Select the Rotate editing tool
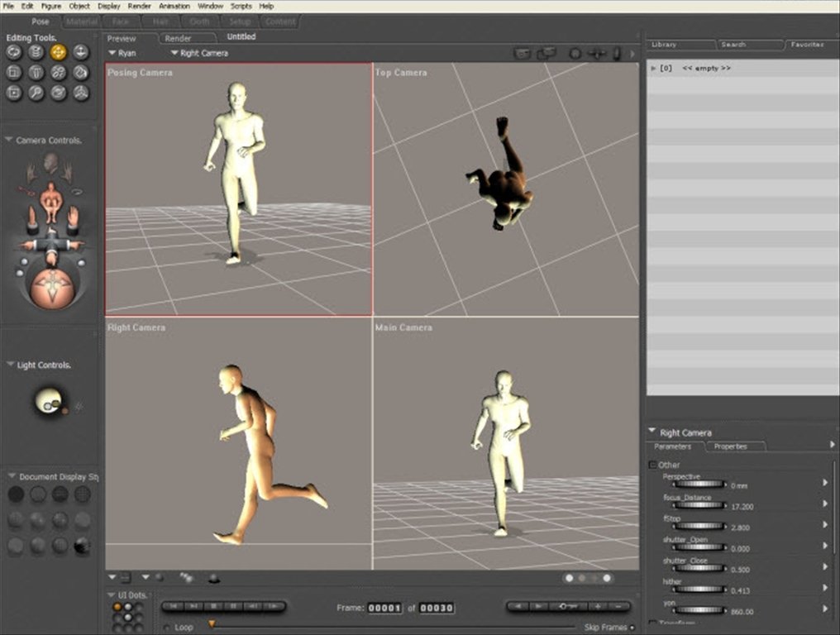This screenshot has height=635, width=840. tap(14, 52)
